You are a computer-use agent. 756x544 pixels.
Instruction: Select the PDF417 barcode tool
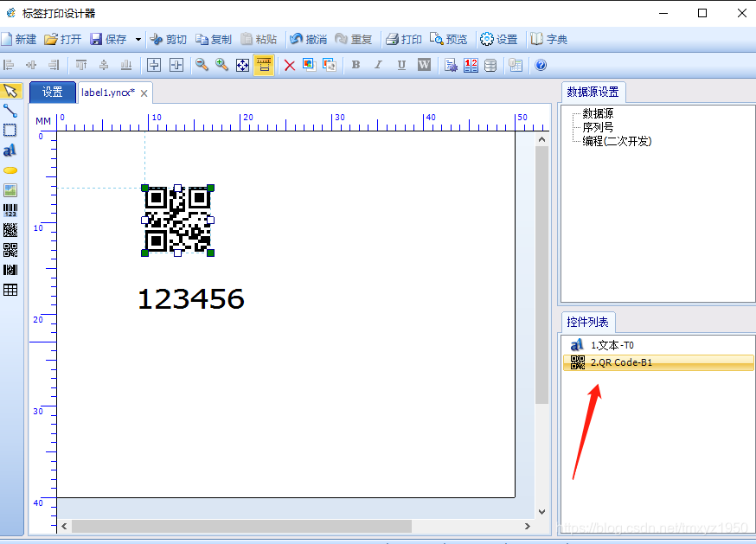click(x=10, y=270)
